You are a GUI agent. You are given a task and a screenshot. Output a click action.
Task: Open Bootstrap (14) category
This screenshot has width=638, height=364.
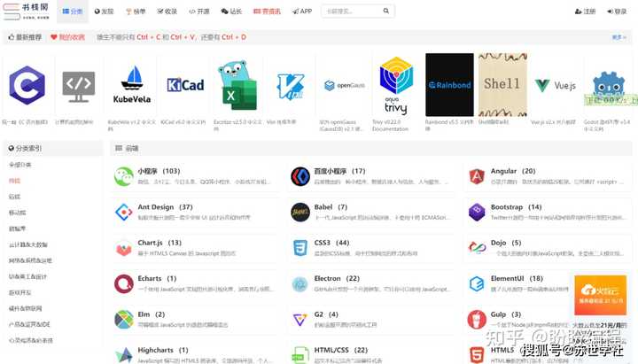coord(517,207)
